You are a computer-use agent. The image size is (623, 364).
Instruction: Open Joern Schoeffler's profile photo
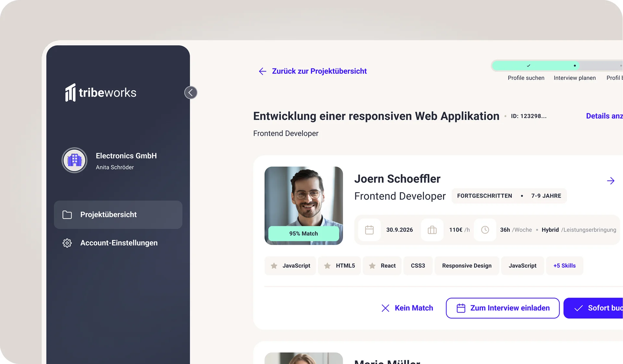(x=304, y=205)
